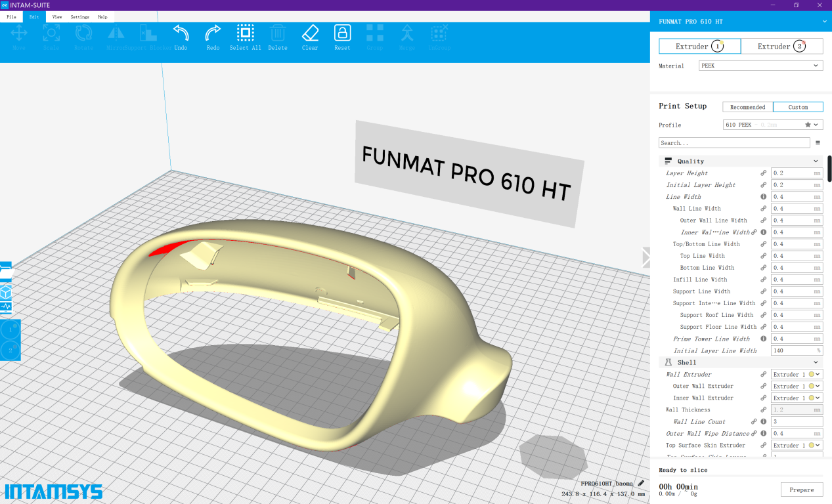Image resolution: width=832 pixels, height=504 pixels.
Task: Click the info icon in Prime Tower Line Width row
Action: [x=763, y=339]
